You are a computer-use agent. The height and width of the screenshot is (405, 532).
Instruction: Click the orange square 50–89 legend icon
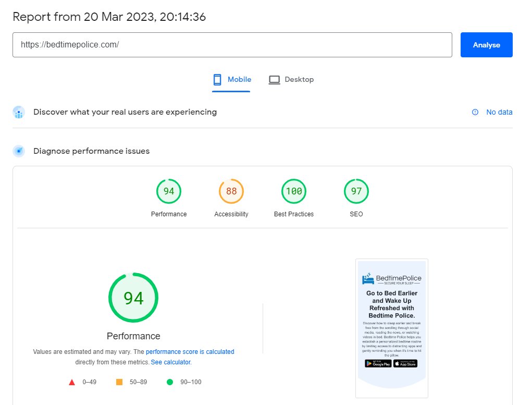(x=119, y=382)
